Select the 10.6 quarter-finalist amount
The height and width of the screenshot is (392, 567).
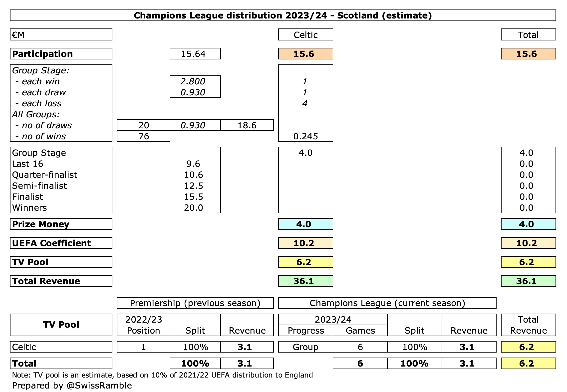coord(194,175)
